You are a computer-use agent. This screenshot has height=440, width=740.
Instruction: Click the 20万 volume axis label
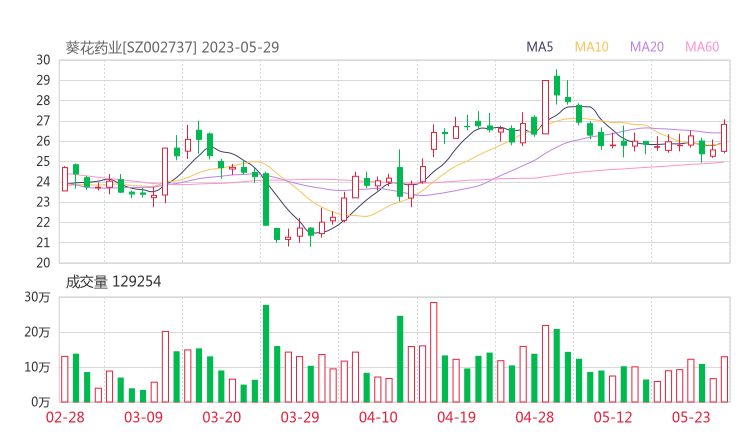[x=37, y=332]
